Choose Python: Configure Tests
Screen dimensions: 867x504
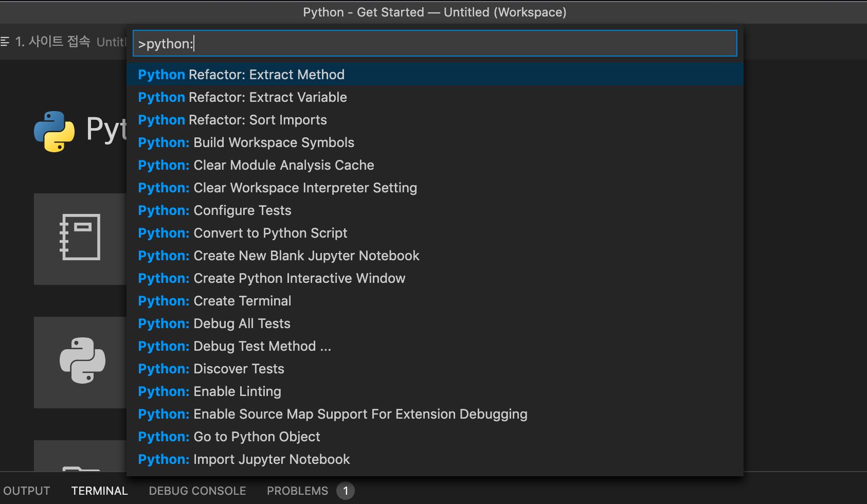(435, 210)
